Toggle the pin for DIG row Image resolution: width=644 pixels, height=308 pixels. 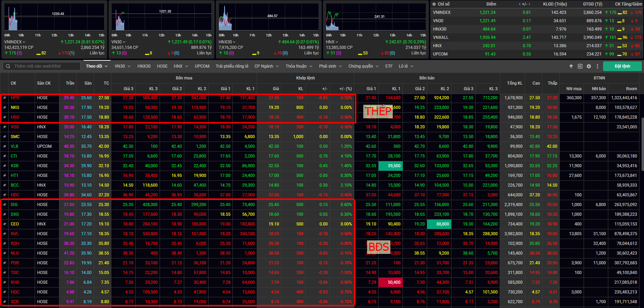(5, 205)
